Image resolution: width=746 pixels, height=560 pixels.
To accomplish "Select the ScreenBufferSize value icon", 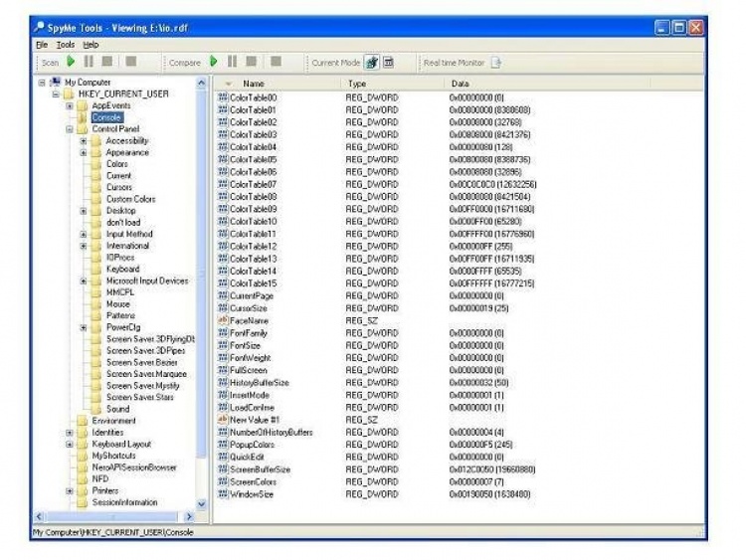I will point(223,469).
